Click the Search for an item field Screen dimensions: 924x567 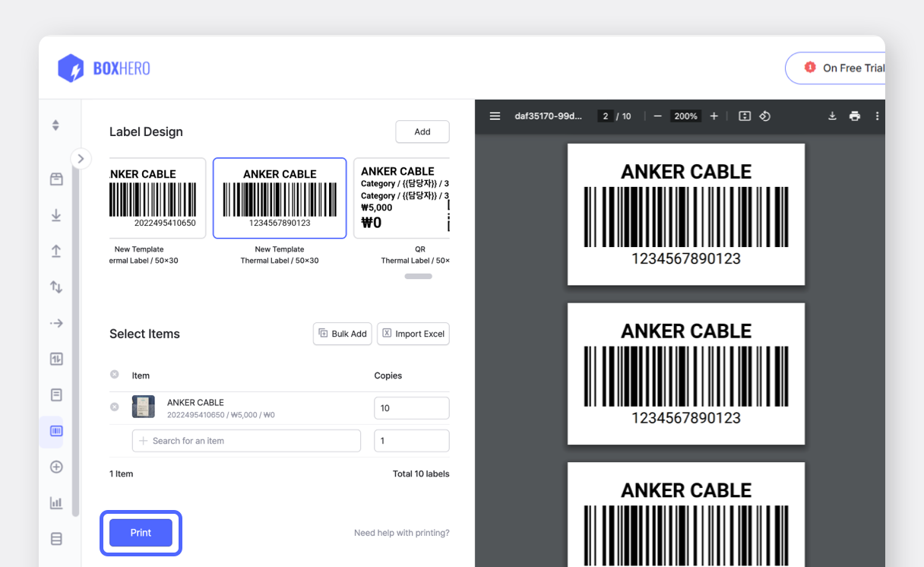click(x=246, y=441)
